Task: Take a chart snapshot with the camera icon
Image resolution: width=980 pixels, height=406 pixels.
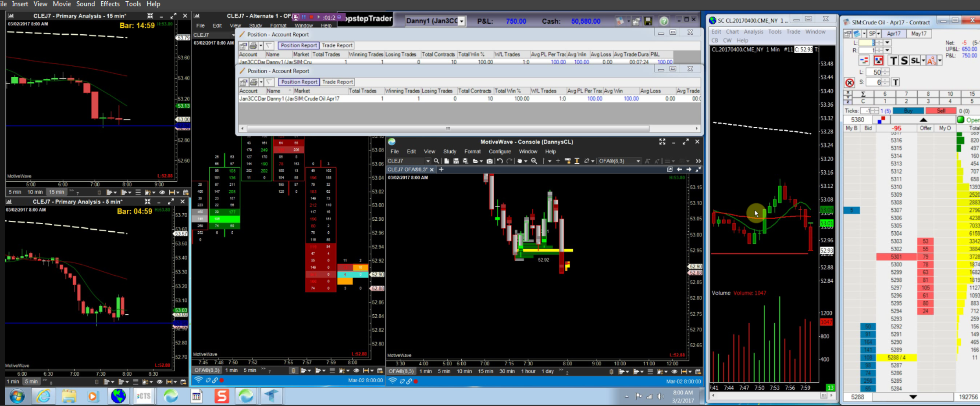Action: [489, 161]
